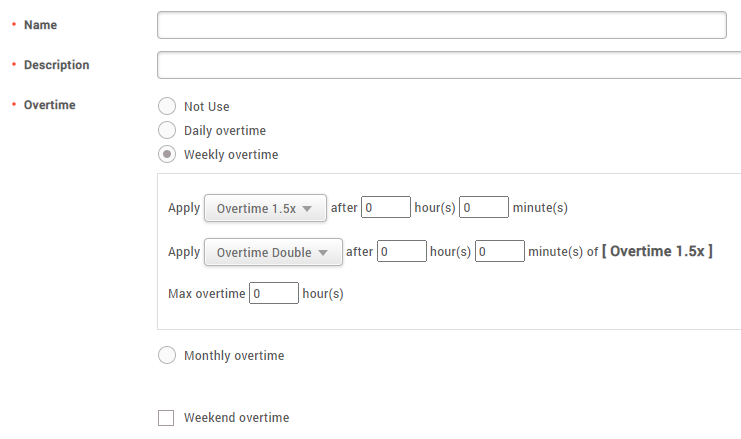Click the Weekly overtime label text

coord(231,155)
